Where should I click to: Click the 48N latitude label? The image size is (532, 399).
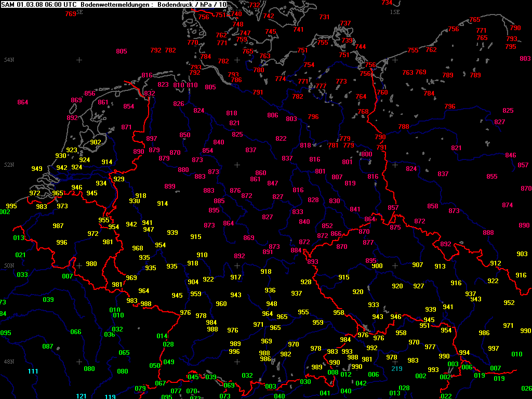pyautogui.click(x=9, y=362)
